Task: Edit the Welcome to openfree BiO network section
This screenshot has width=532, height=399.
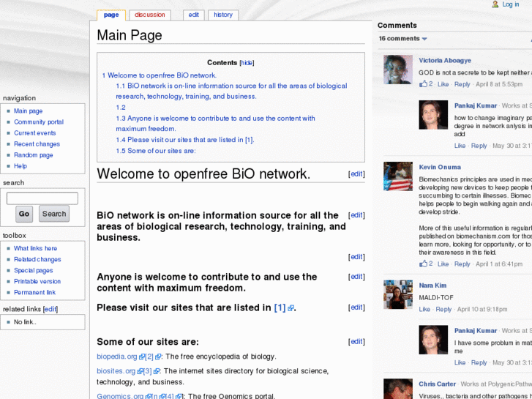Action: point(356,174)
